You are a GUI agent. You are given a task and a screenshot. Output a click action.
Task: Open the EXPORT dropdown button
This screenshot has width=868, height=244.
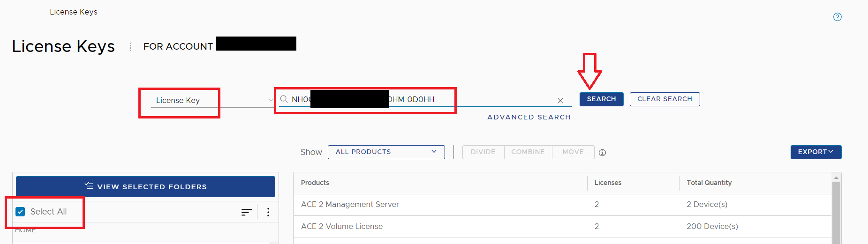816,152
